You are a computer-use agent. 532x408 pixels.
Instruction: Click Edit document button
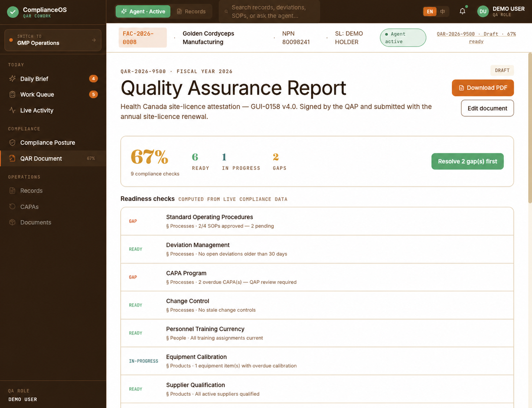(487, 108)
